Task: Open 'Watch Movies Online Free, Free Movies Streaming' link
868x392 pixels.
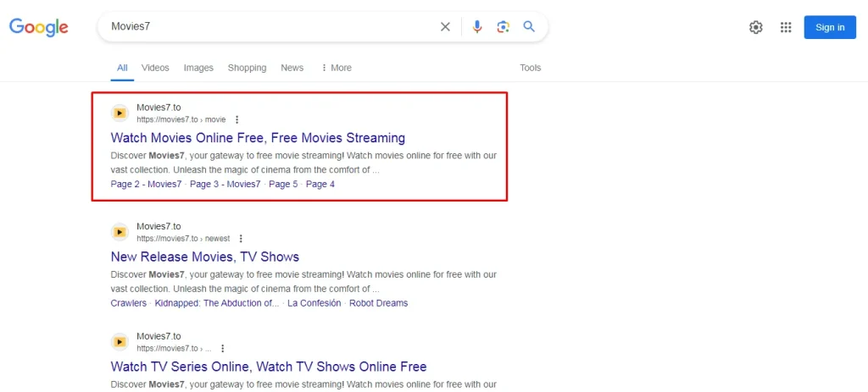Action: pos(258,138)
